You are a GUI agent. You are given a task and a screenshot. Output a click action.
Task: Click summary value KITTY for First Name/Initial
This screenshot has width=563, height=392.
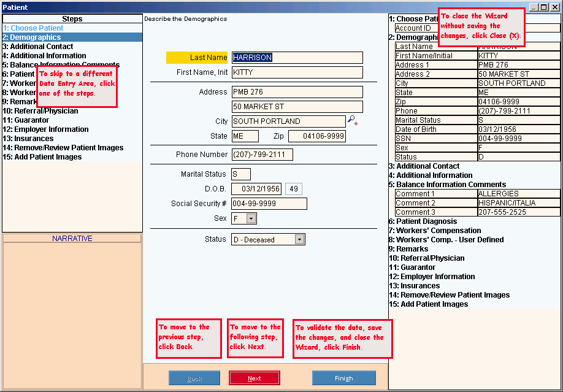[518, 56]
